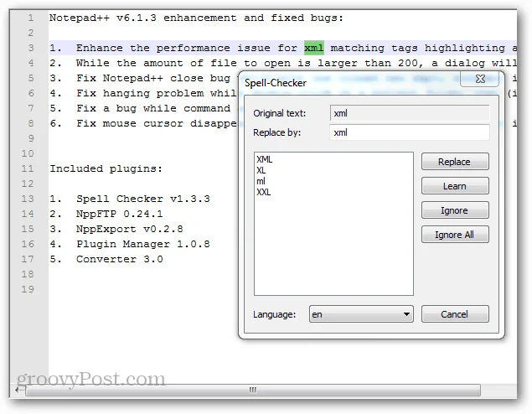Click the Ignore All button
The width and height of the screenshot is (532, 414).
[x=455, y=235]
